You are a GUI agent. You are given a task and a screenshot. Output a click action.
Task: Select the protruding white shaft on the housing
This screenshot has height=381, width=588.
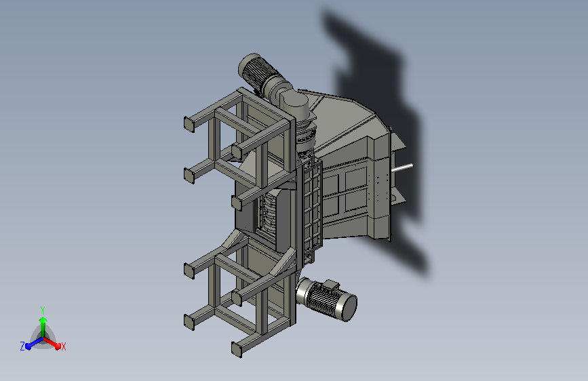(x=402, y=167)
